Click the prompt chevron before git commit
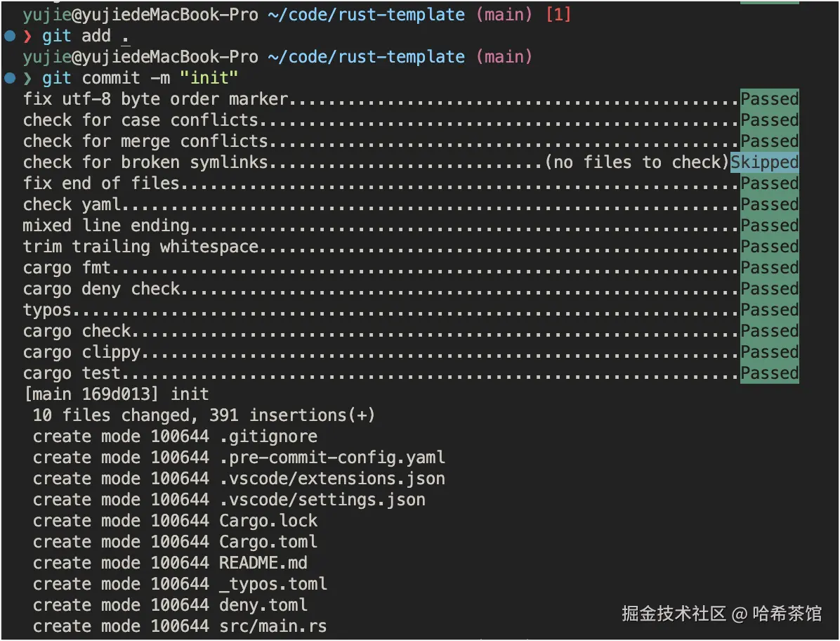The height and width of the screenshot is (641, 840). point(28,78)
